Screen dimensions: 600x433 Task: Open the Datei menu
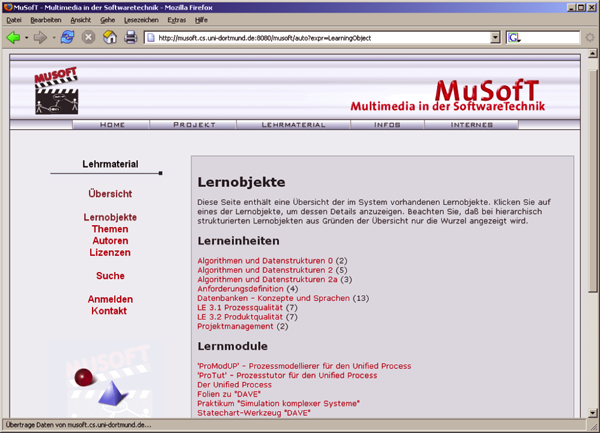14,20
